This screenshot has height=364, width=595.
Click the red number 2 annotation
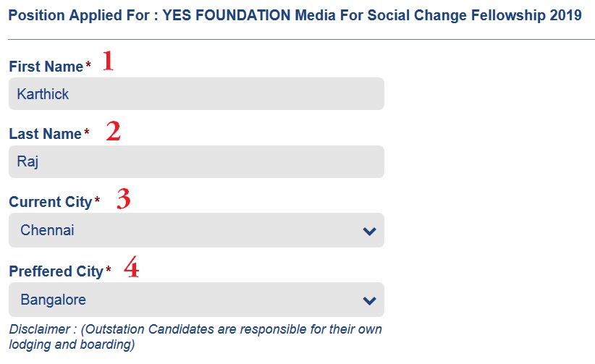[x=113, y=131]
